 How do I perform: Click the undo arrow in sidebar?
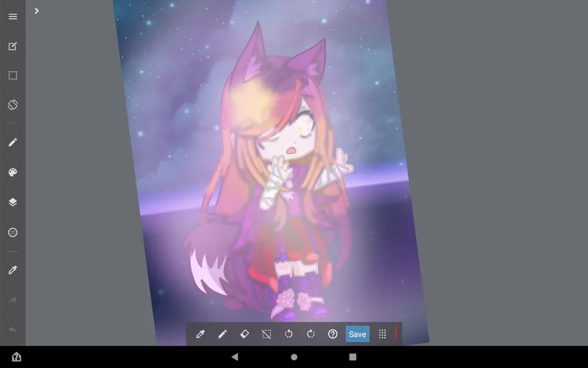pyautogui.click(x=13, y=329)
